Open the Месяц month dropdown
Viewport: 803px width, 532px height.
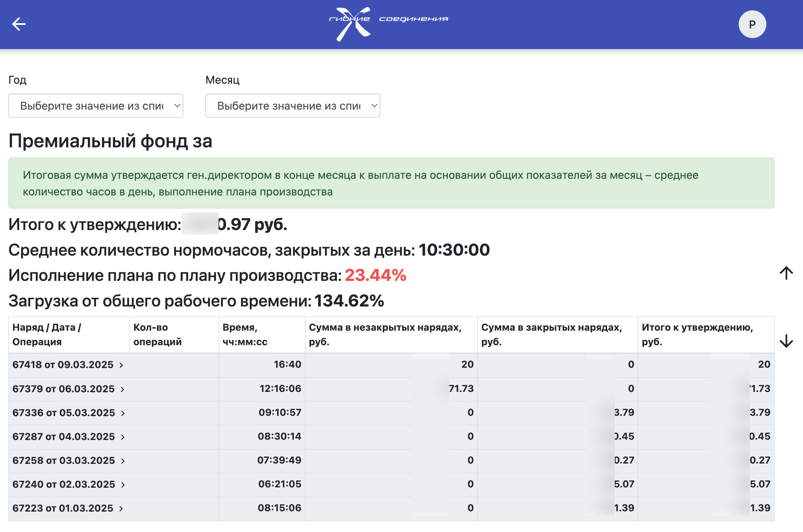point(293,106)
